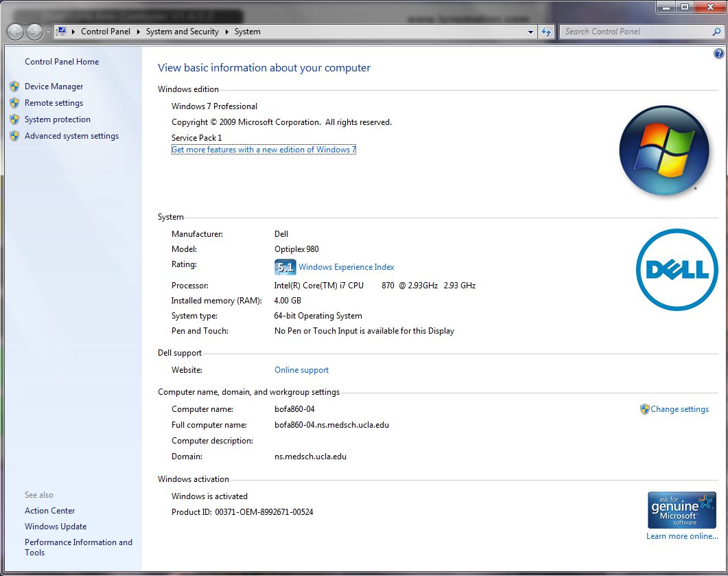The image size is (728, 576).
Task: Click full computer name bofa860-04.ns.medsch.ucla.edu
Action: (x=331, y=424)
